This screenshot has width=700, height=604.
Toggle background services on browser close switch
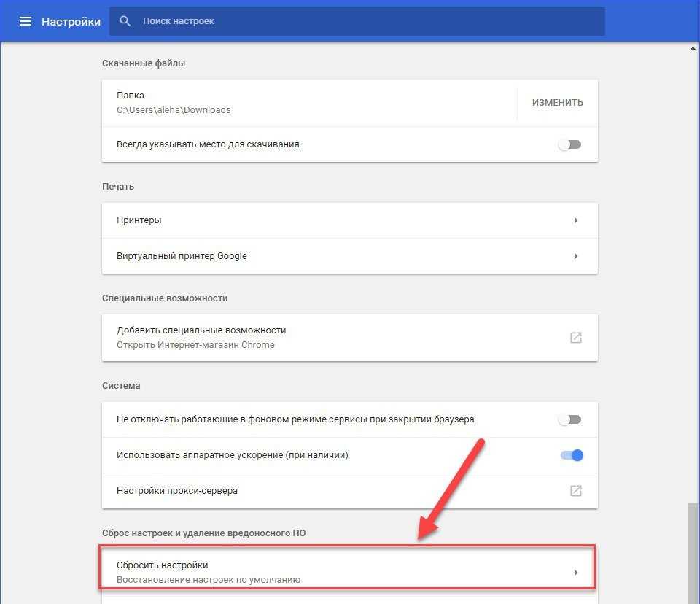[570, 419]
